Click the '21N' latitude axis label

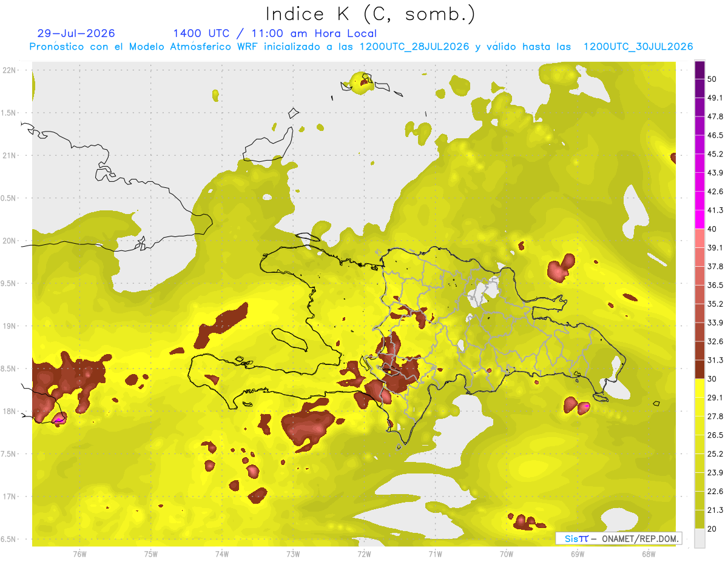pyautogui.click(x=10, y=156)
